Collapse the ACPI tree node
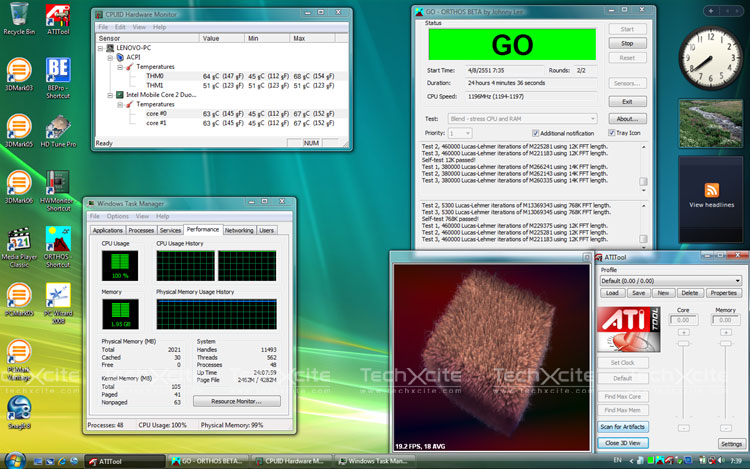 (x=110, y=57)
